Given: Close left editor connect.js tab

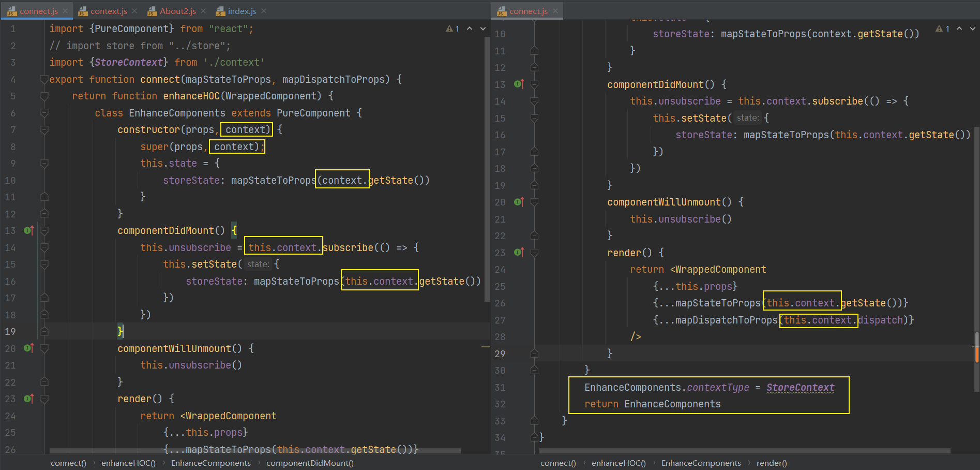Looking at the screenshot, I should [x=65, y=11].
